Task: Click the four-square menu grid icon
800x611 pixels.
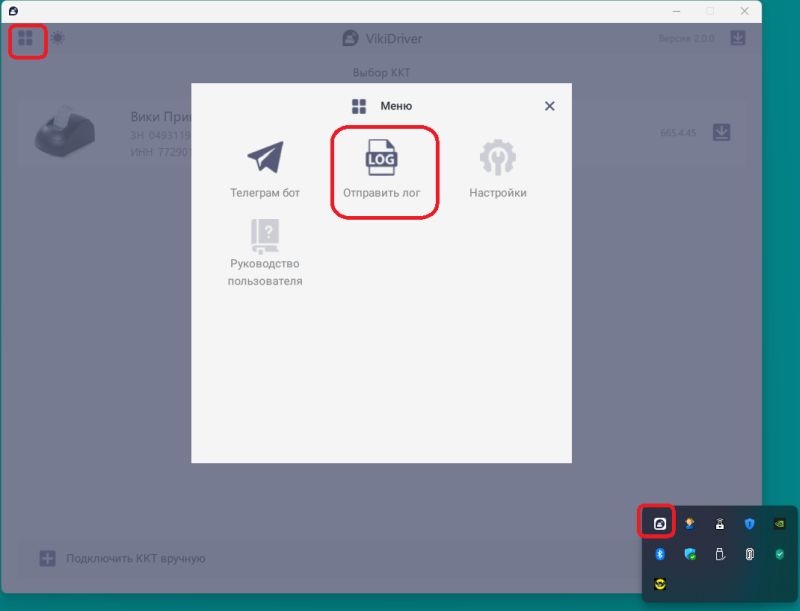Action: point(26,39)
